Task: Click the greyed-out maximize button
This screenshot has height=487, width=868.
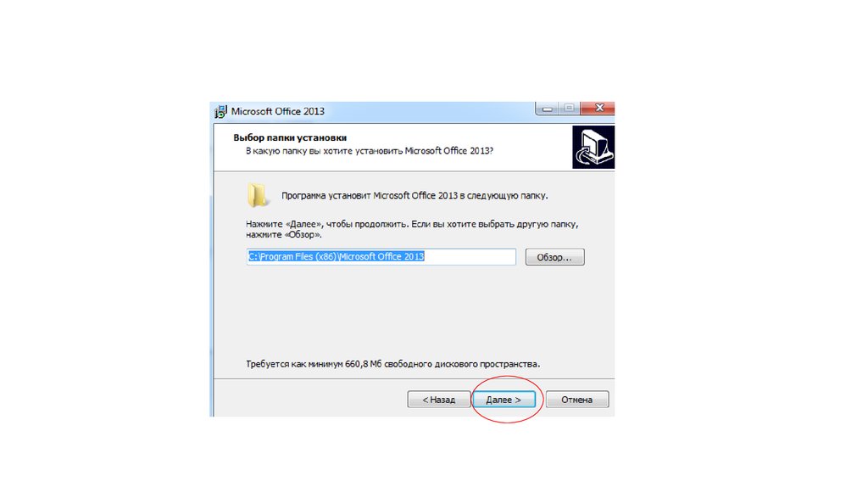Action: tap(569, 108)
